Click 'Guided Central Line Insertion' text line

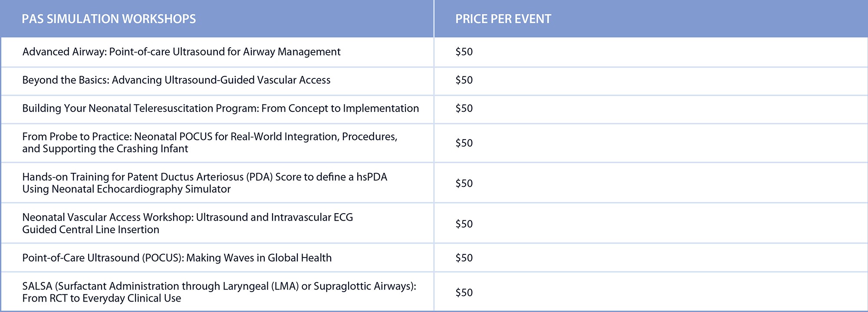tap(91, 230)
